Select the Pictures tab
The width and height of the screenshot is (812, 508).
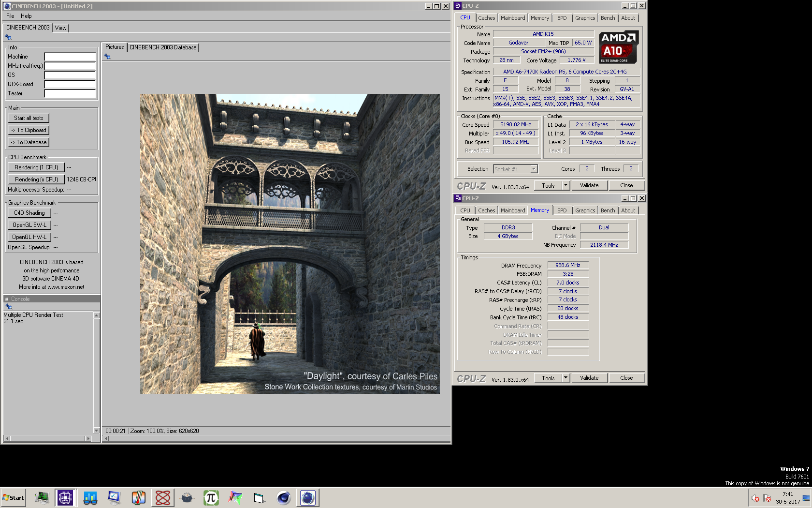[x=115, y=47]
